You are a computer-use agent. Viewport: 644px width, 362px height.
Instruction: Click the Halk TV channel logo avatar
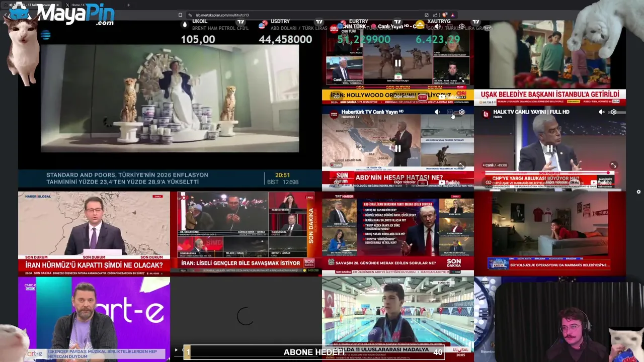pos(486,114)
